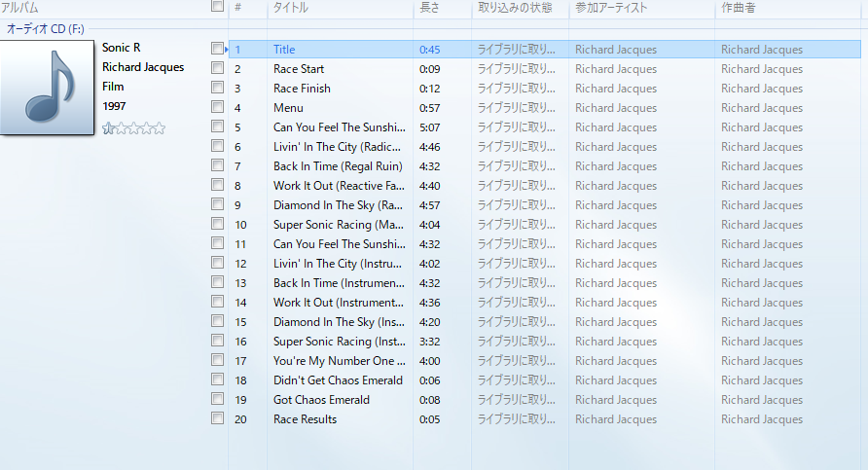This screenshot has width=868, height=470.
Task: Check the box for track 20 Race Results
Action: 218,418
